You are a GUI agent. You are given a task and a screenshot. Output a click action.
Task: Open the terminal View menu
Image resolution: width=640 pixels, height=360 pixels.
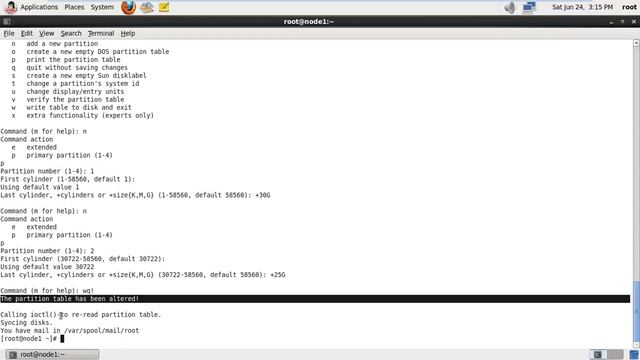[x=46, y=33]
